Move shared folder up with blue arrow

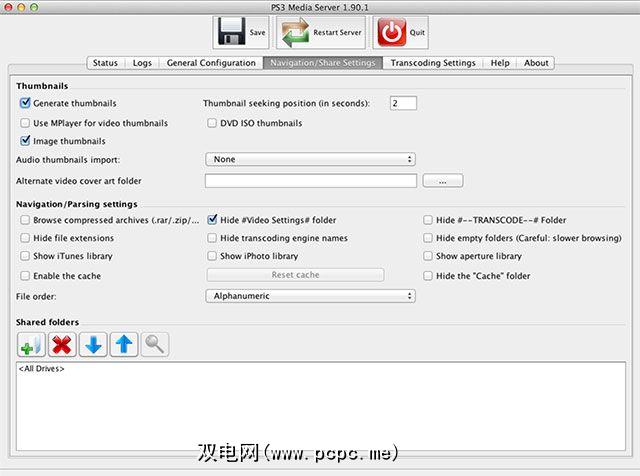click(124, 345)
